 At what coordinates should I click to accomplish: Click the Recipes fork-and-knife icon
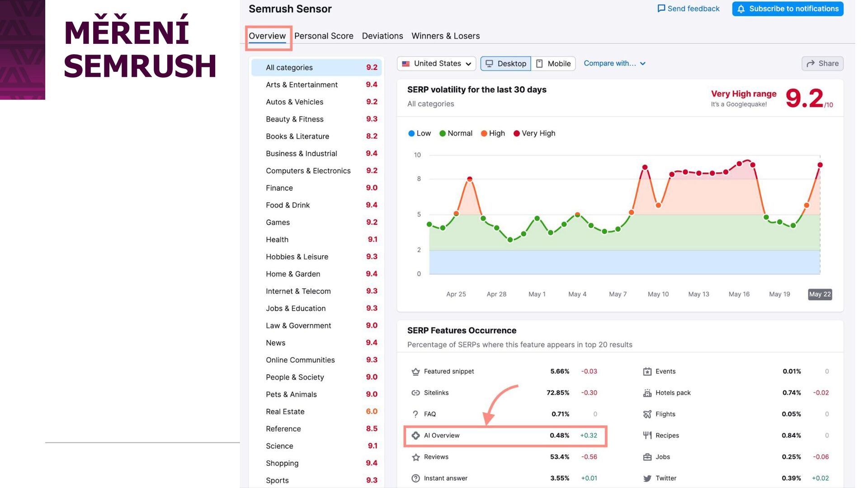coord(647,436)
